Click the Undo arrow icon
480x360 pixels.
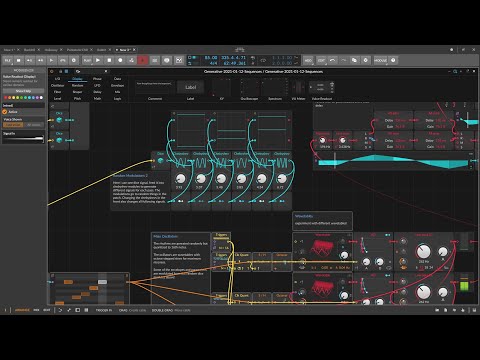[x=332, y=60]
